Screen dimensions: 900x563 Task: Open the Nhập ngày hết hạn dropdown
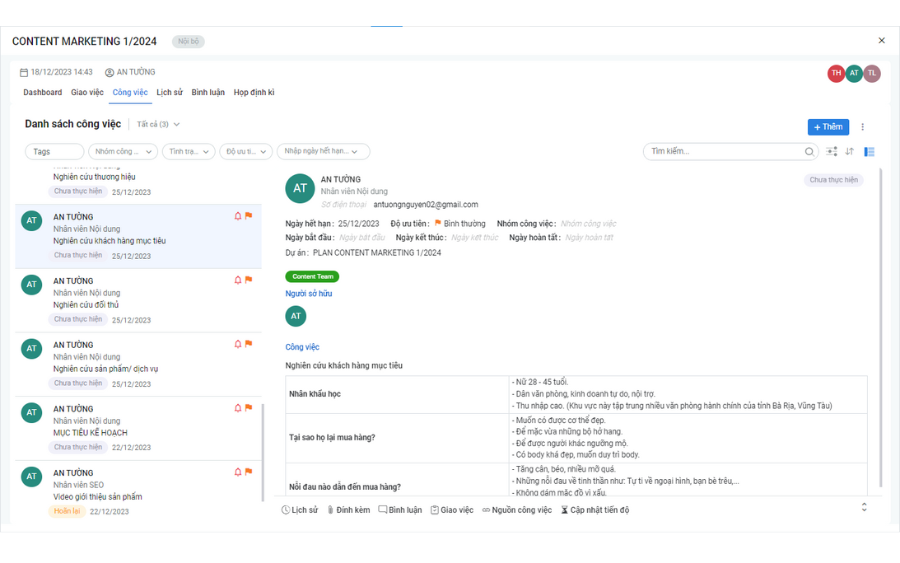[323, 152]
